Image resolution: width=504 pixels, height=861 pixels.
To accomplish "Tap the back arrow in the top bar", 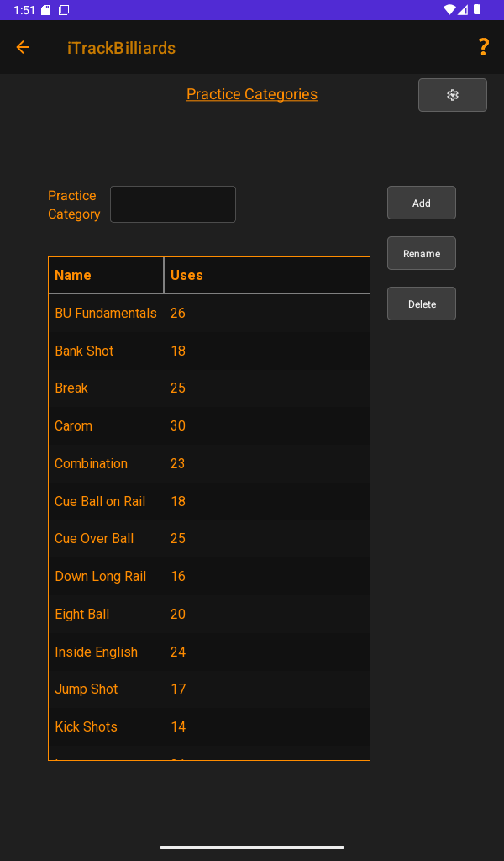I will [x=23, y=47].
